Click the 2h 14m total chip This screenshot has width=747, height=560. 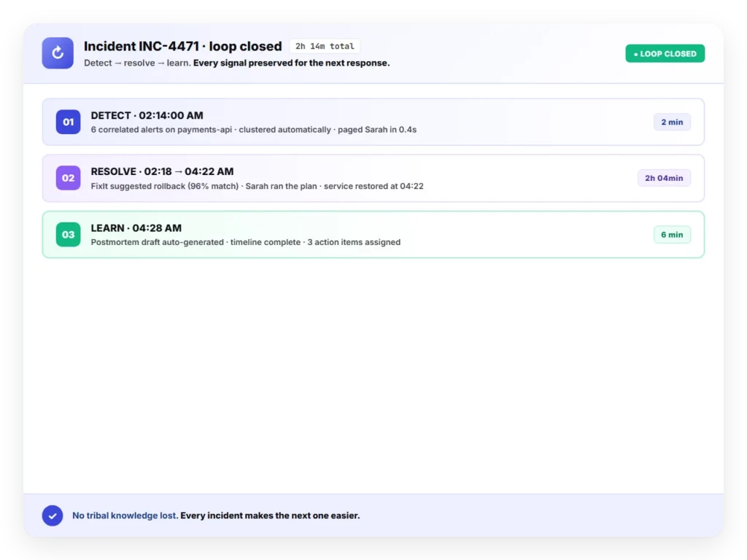(325, 46)
